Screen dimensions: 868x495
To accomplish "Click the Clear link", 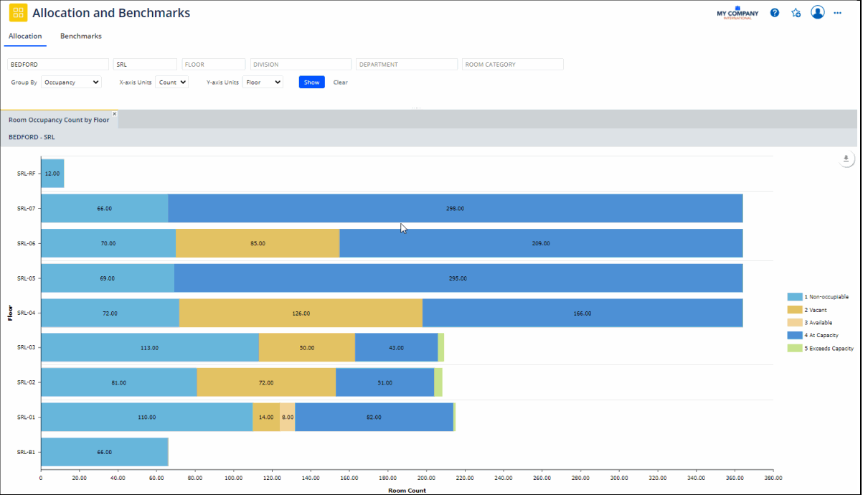I will pyautogui.click(x=340, y=82).
